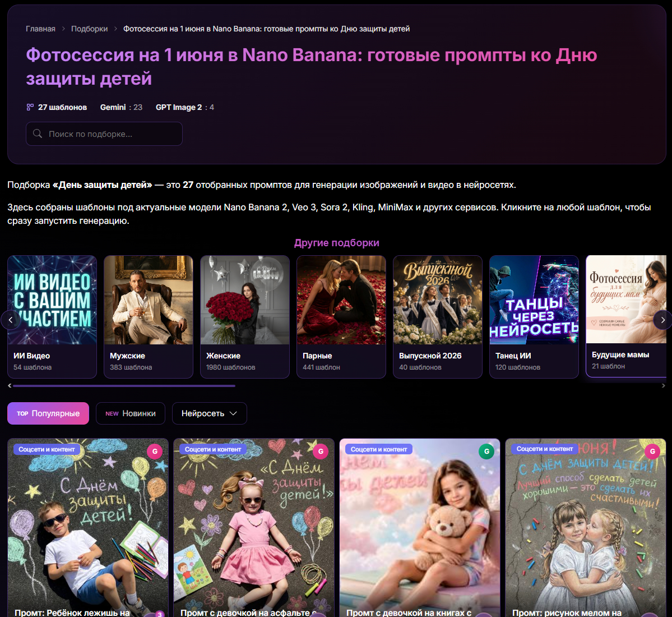Select the Популярные tab
This screenshot has height=617, width=672.
click(x=48, y=413)
